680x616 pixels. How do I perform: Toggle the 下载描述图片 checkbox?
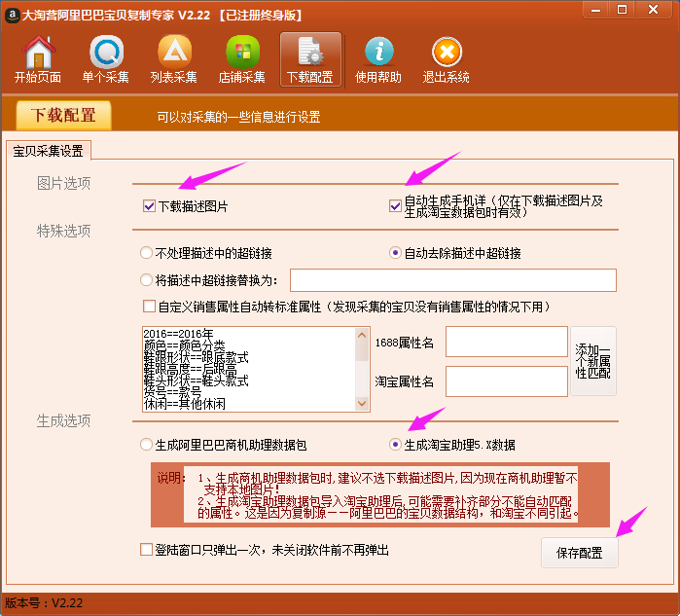click(149, 206)
